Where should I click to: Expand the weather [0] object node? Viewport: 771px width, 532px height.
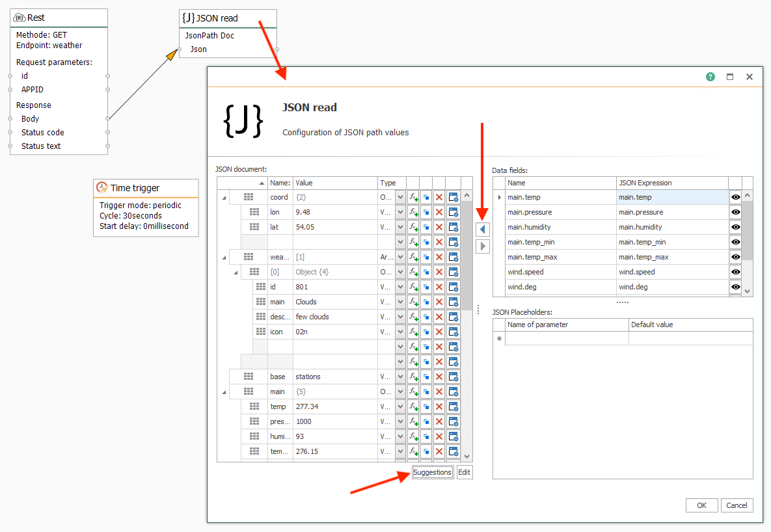tap(236, 271)
